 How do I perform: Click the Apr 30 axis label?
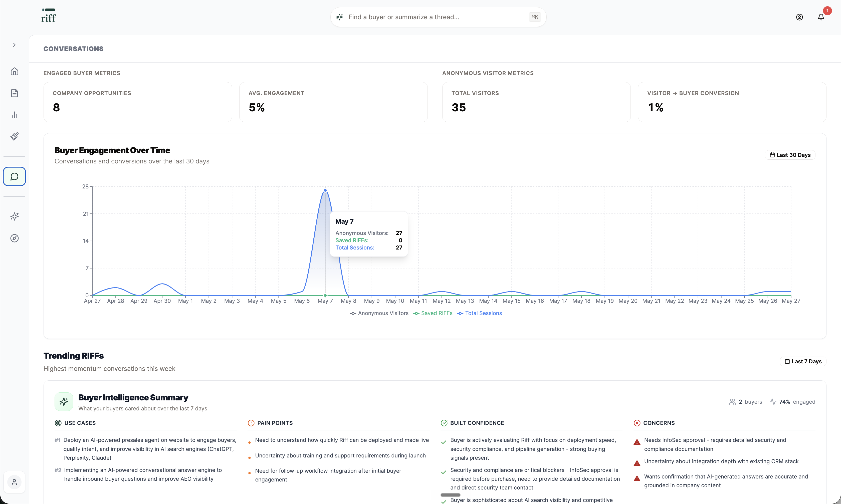coord(162,301)
